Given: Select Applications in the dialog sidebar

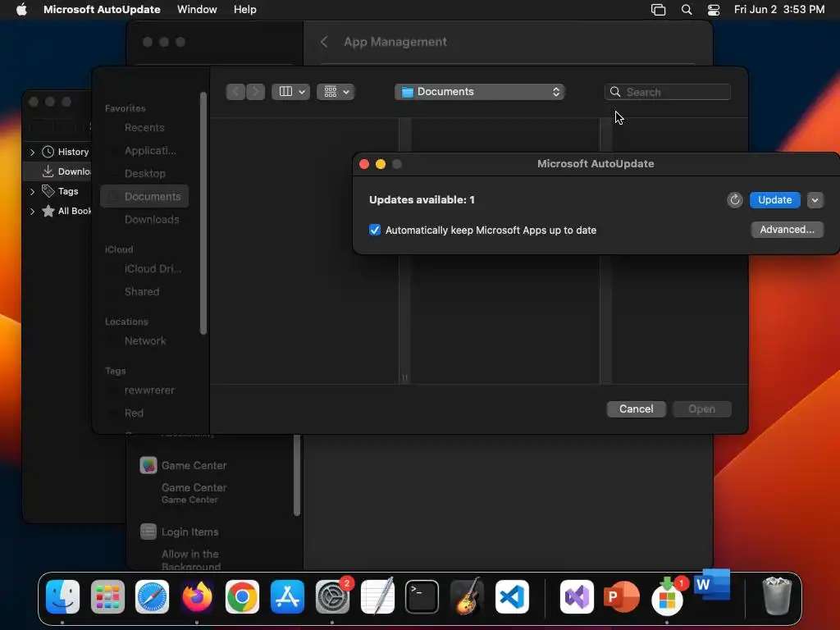Looking at the screenshot, I should (144, 151).
